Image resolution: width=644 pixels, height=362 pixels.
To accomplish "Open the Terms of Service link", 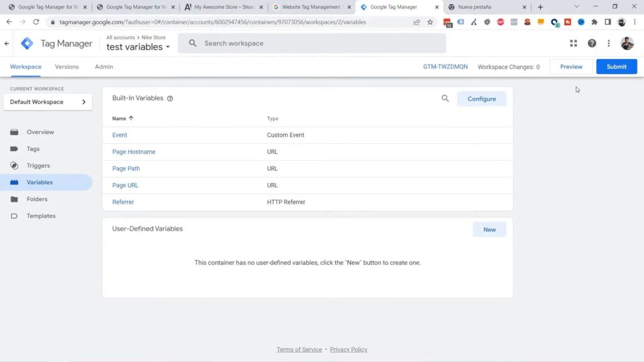I will tap(299, 349).
